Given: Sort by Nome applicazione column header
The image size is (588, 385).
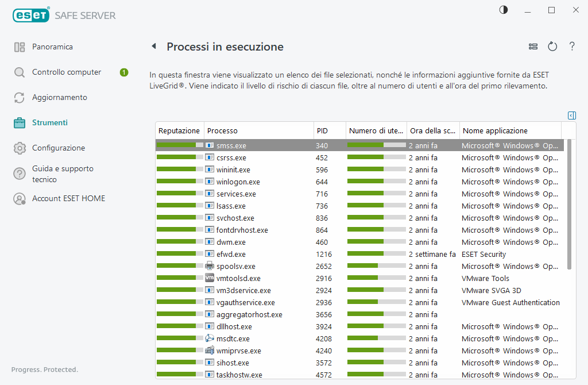Looking at the screenshot, I should [495, 131].
